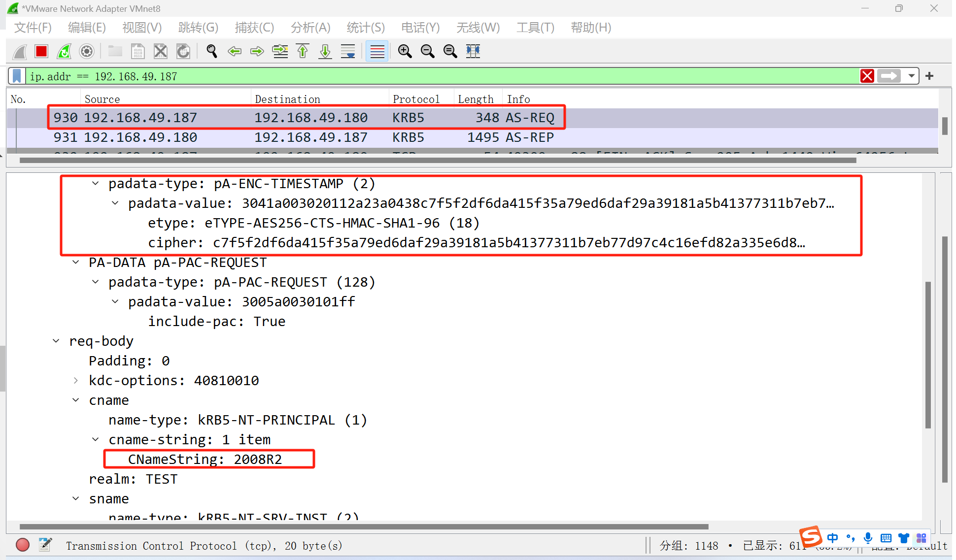Zoom in on packet text
Image resolution: width=956 pixels, height=560 pixels.
pyautogui.click(x=405, y=51)
